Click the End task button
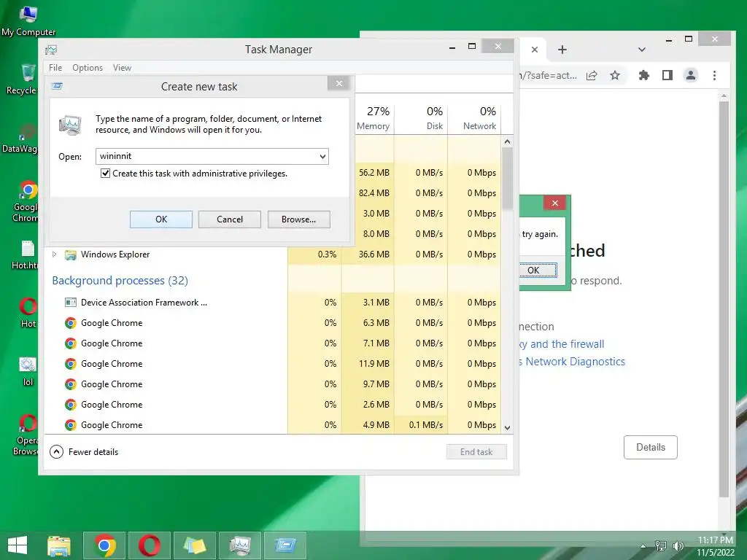 coord(476,452)
